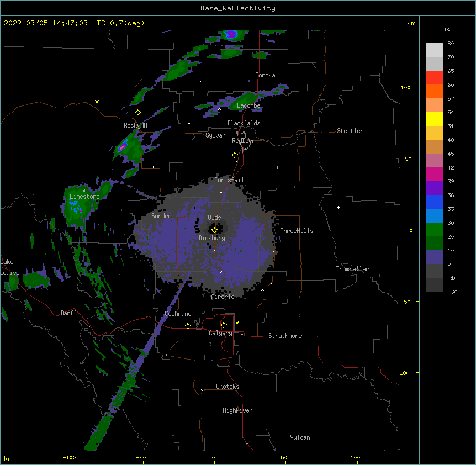Click the yellow V marker east of Calgary
This screenshot has width=476, height=465.
(237, 323)
